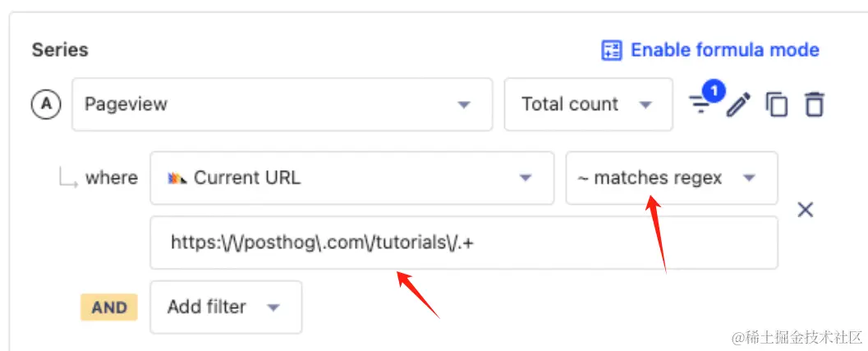This screenshot has height=351, width=868.
Task: Click the regex value input field
Action: point(463,242)
